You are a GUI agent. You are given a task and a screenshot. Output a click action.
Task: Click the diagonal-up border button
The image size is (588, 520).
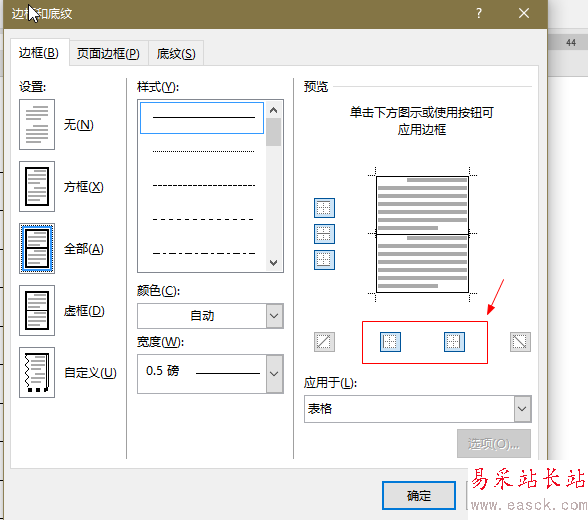(324, 342)
